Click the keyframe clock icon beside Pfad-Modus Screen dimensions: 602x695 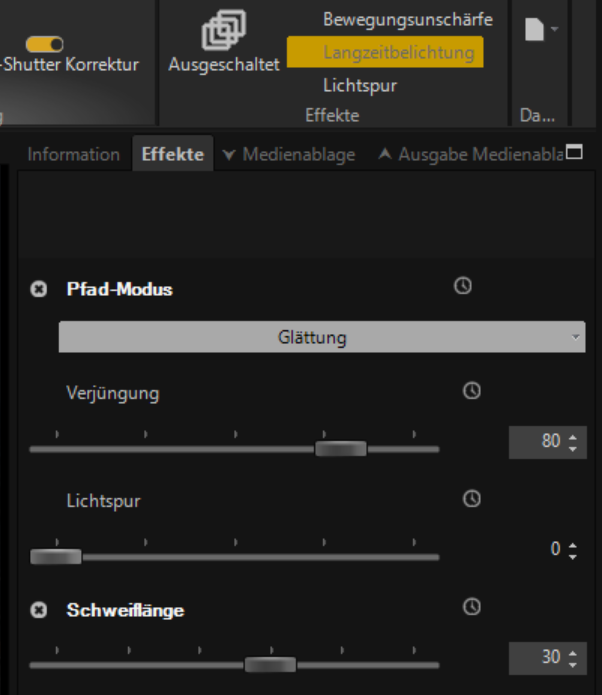point(463,286)
